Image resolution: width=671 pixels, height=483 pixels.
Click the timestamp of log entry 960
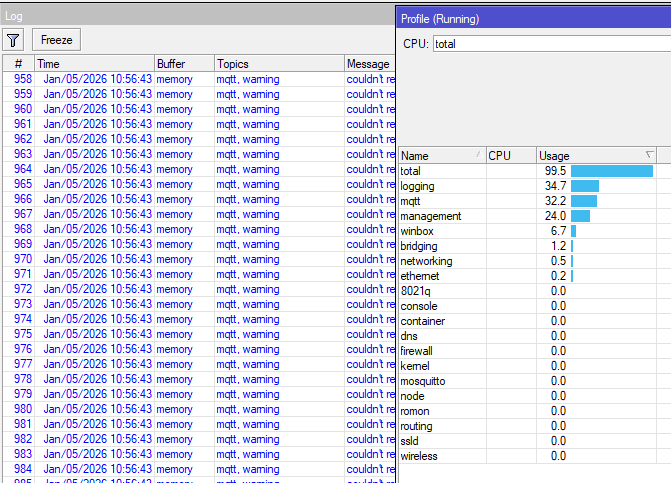pyautogui.click(x=98, y=109)
